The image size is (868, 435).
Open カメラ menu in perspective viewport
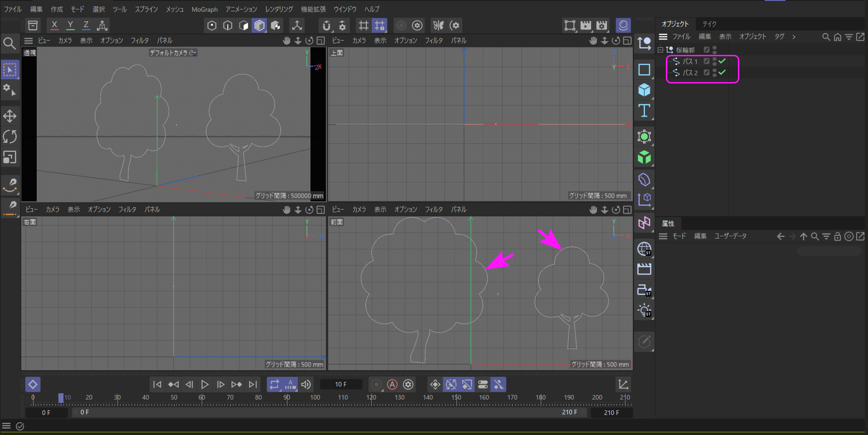65,40
